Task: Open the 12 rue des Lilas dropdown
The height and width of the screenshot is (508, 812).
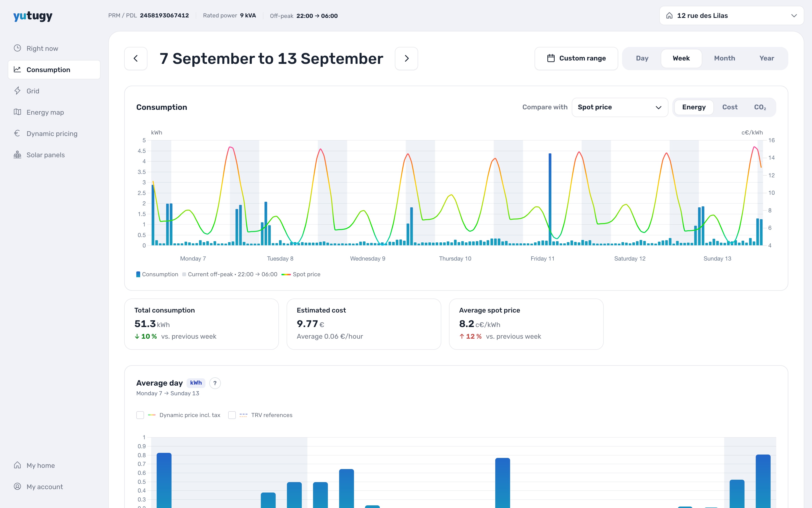Action: pyautogui.click(x=732, y=15)
